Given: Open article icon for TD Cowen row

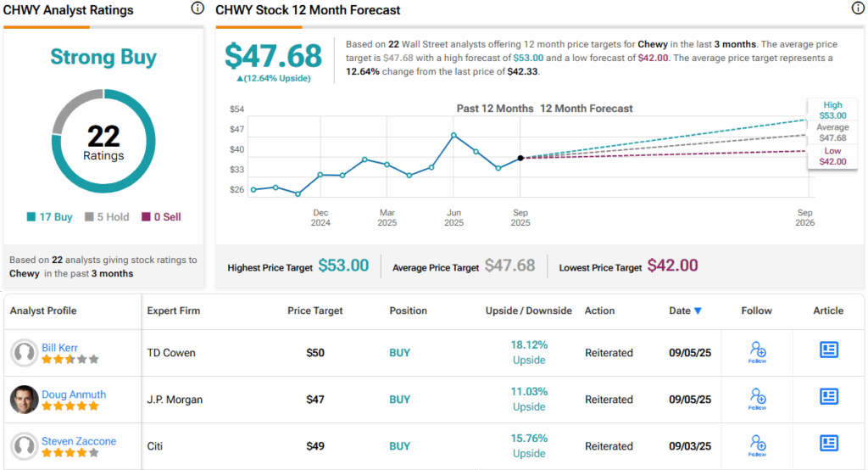Looking at the screenshot, I should pyautogui.click(x=828, y=350).
